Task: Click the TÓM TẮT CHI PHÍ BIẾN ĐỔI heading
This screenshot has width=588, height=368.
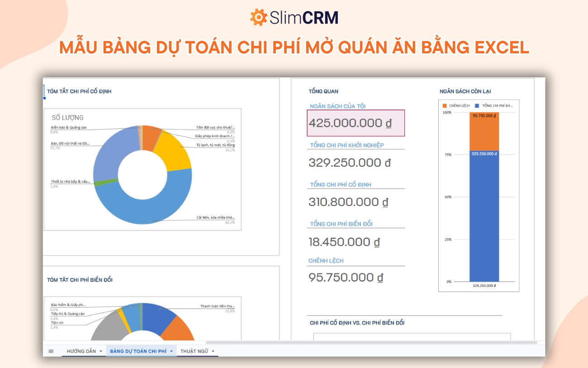Action: click(80, 280)
